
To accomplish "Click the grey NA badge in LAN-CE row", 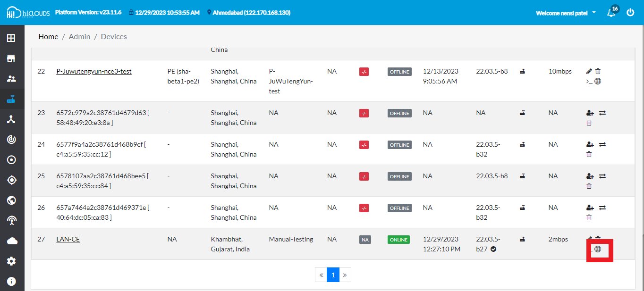I will [x=365, y=240].
